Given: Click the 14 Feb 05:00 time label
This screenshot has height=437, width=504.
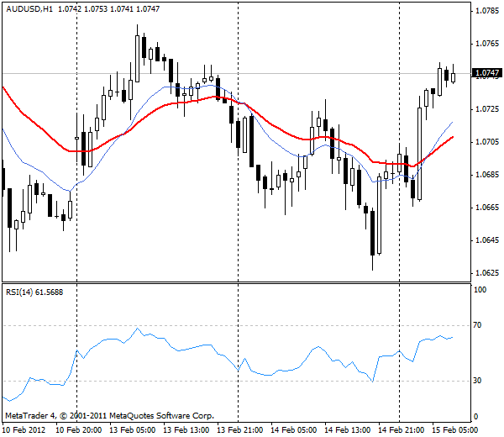Looking at the screenshot, I should coord(293,430).
